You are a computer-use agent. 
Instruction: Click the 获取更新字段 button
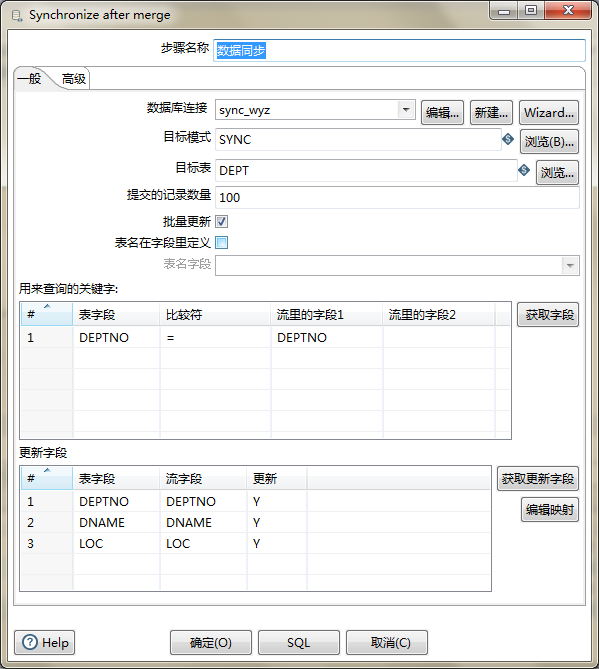coord(538,479)
